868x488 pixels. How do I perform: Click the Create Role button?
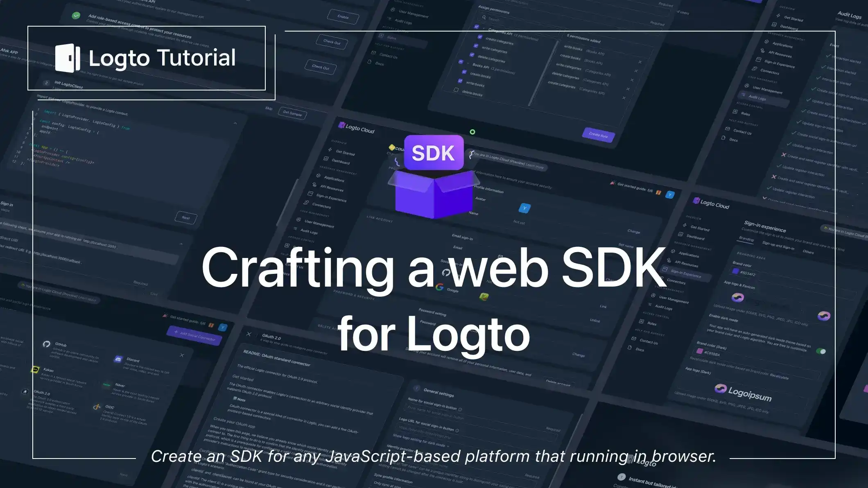click(x=598, y=136)
